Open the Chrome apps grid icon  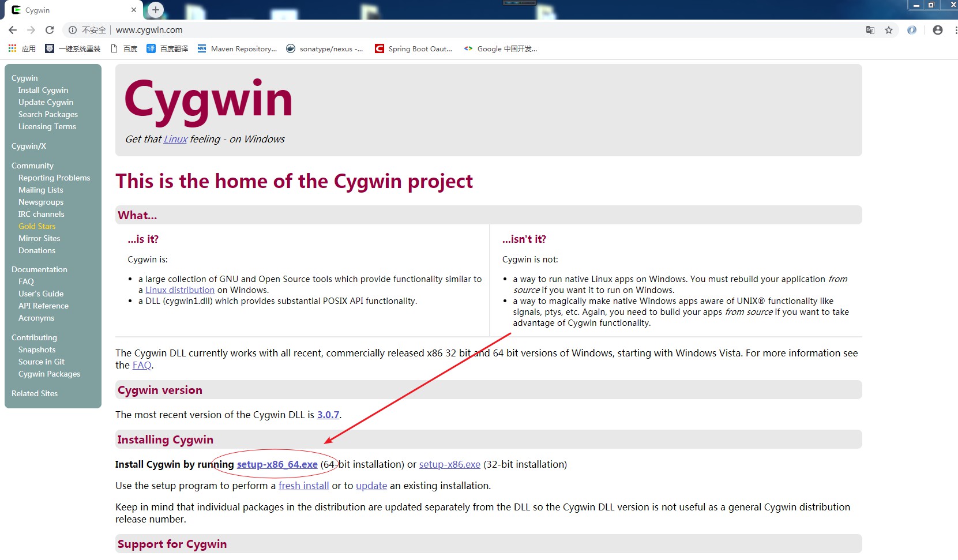(12, 48)
